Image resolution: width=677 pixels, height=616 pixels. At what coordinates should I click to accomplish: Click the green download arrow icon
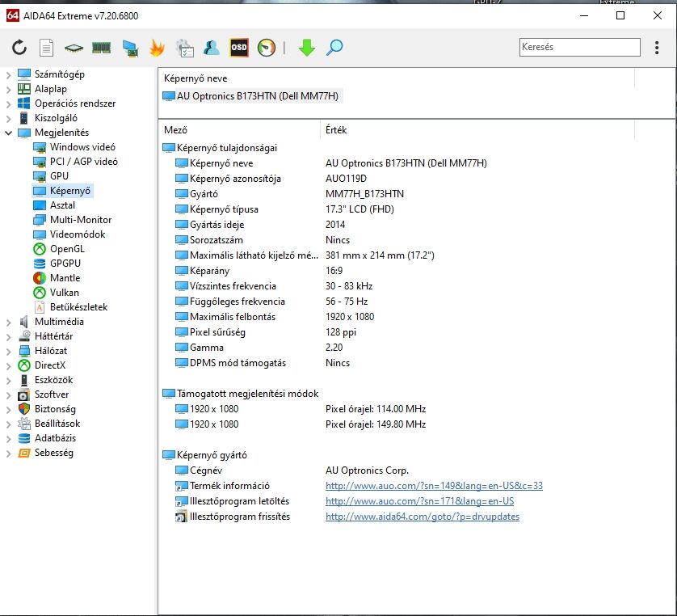(x=307, y=48)
